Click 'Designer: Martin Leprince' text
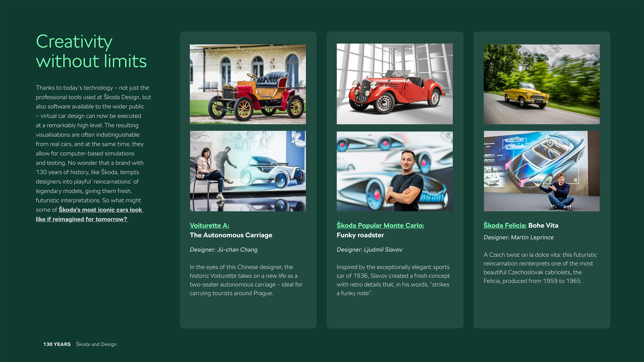 point(518,237)
